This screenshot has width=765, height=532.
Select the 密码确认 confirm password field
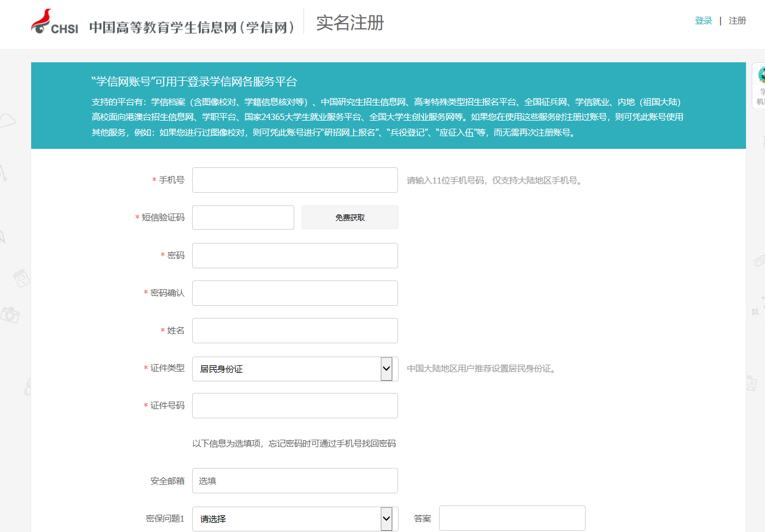(x=295, y=293)
